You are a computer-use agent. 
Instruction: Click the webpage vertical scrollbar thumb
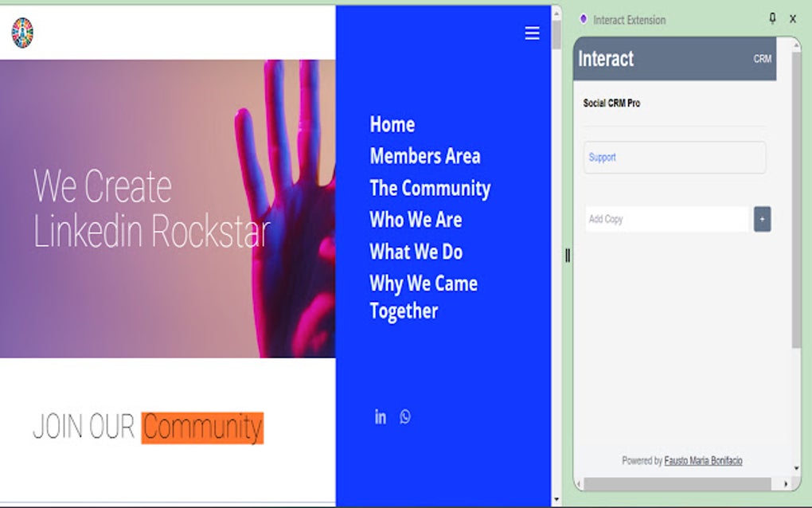point(556,35)
